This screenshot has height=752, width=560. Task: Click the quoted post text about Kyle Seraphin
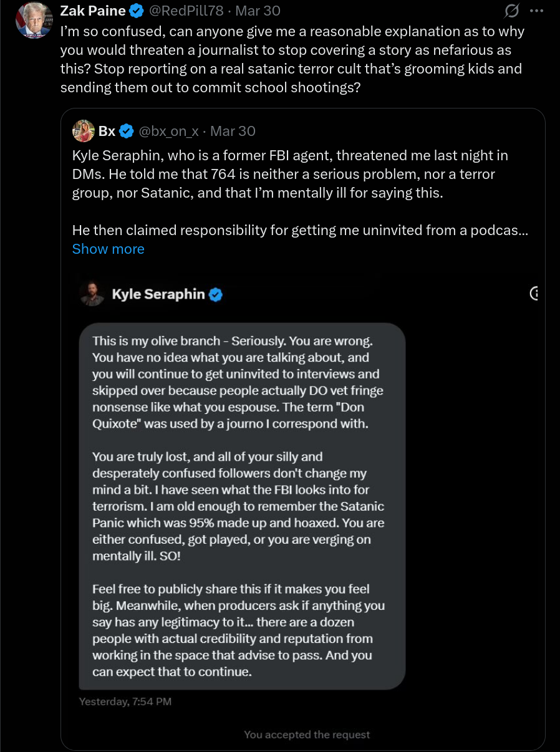point(301,193)
